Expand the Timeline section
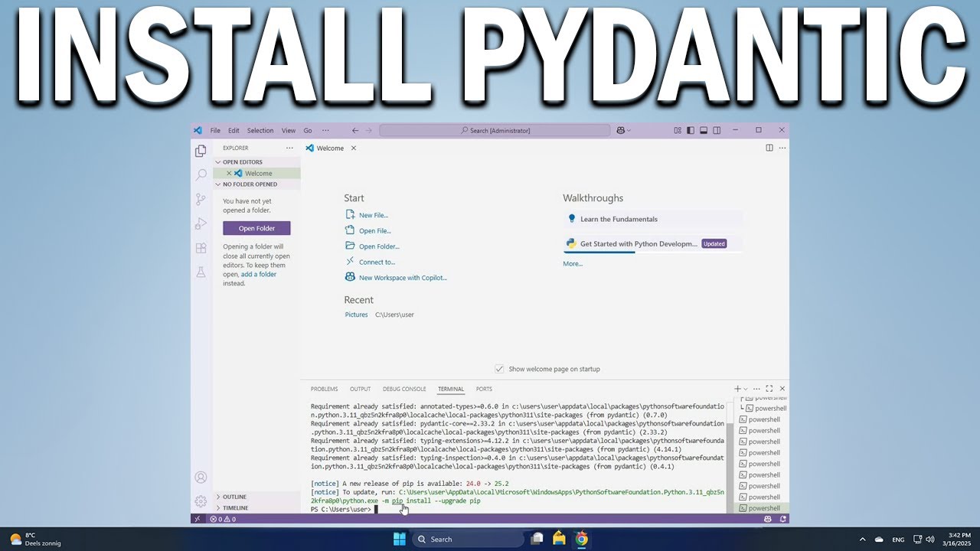 click(x=257, y=508)
